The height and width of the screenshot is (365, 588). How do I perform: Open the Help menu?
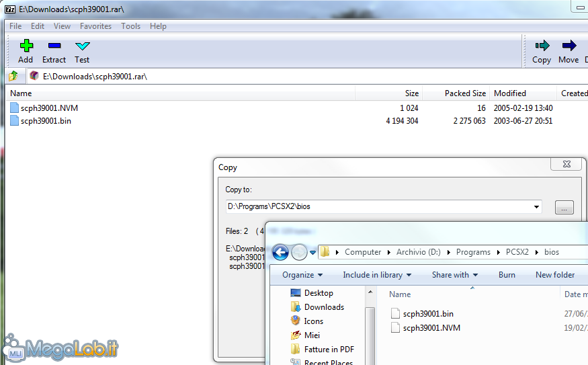(x=158, y=26)
